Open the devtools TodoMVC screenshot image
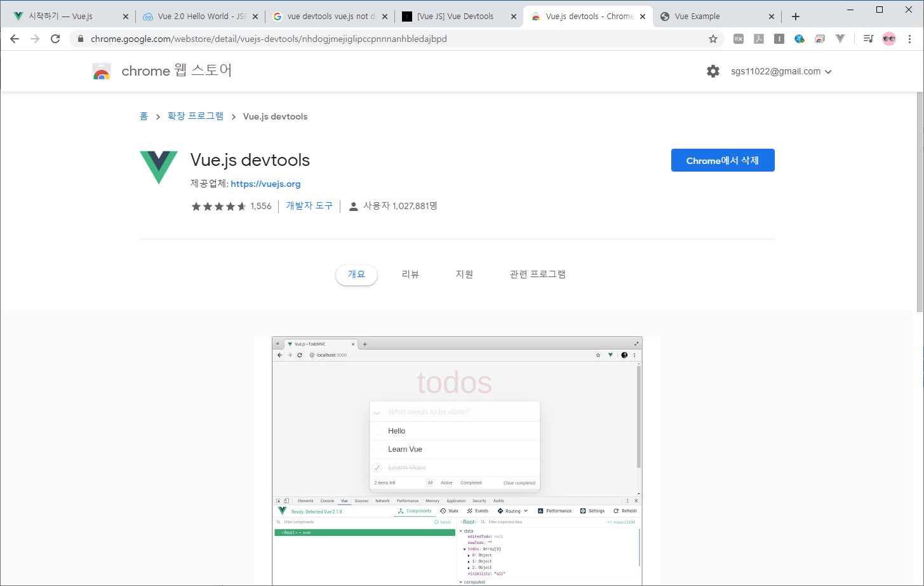The image size is (924, 586). (457, 461)
